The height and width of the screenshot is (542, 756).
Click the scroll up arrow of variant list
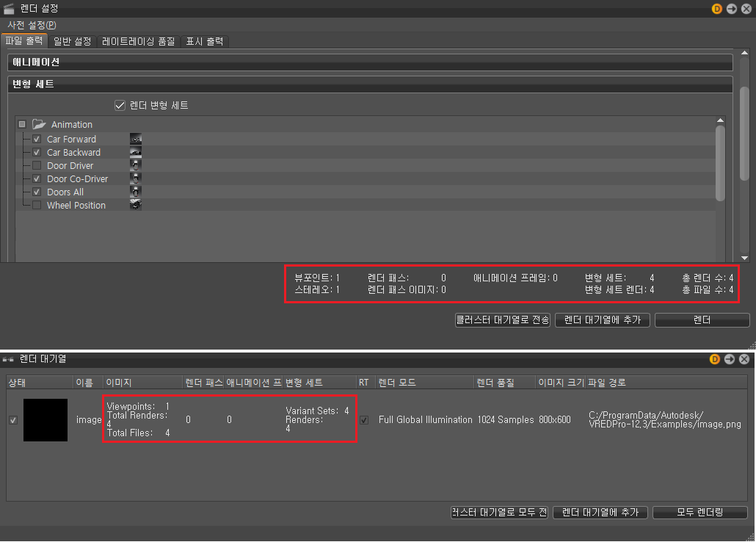coord(720,120)
